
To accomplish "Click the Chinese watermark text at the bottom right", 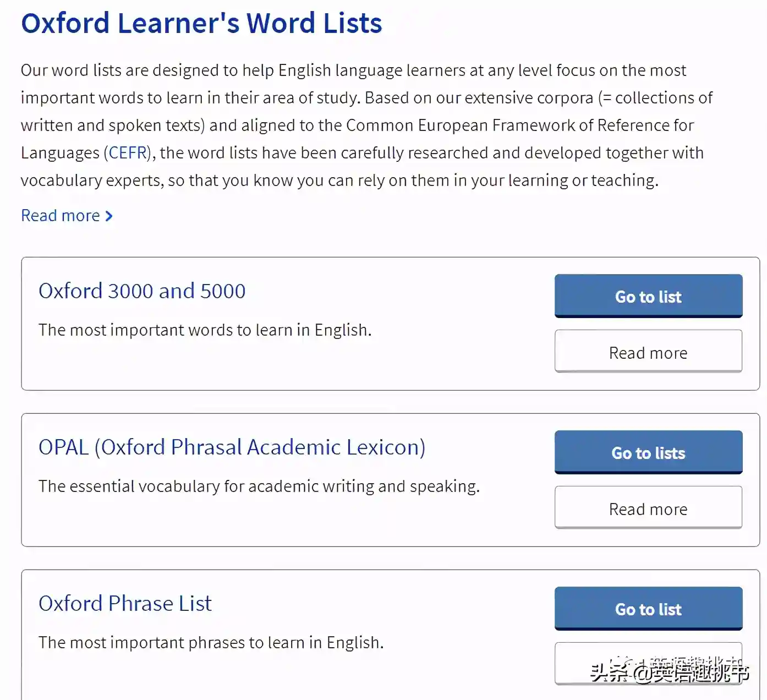I will (x=669, y=671).
